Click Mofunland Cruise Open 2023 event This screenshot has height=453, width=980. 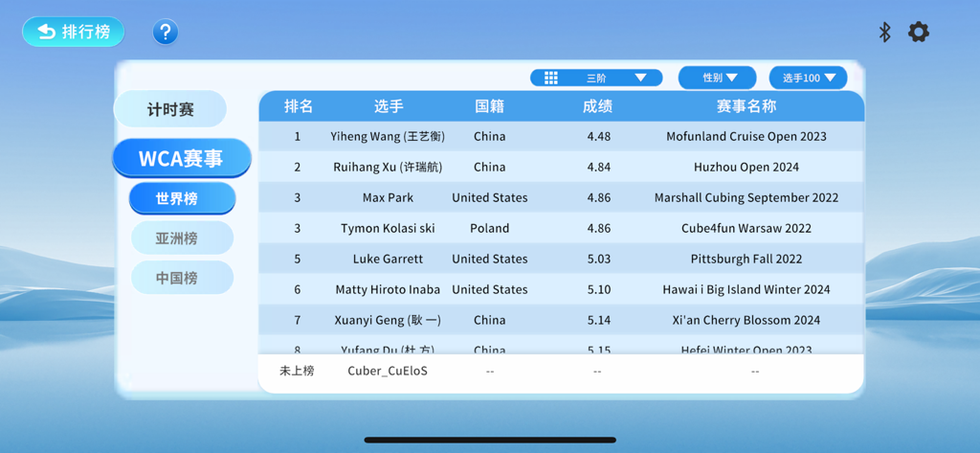(x=746, y=136)
